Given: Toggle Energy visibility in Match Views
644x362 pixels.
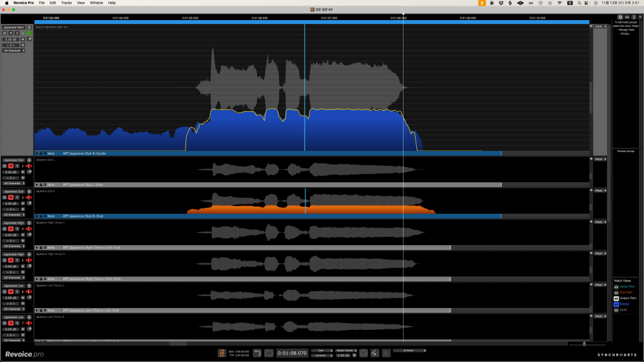Looking at the screenshot, I should tap(616, 304).
